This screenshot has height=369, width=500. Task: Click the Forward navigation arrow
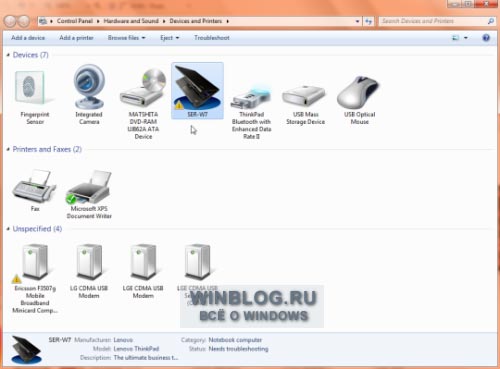pos(24,21)
